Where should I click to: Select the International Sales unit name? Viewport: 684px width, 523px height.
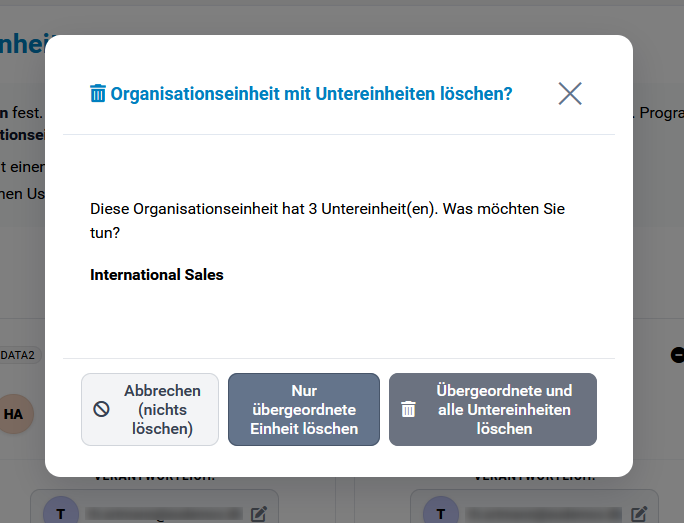[x=157, y=274]
